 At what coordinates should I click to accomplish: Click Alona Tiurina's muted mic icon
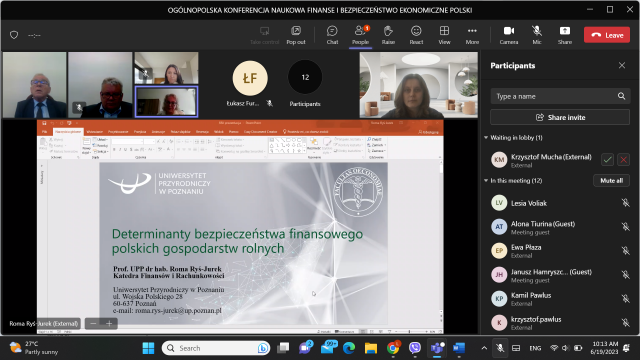(625, 227)
